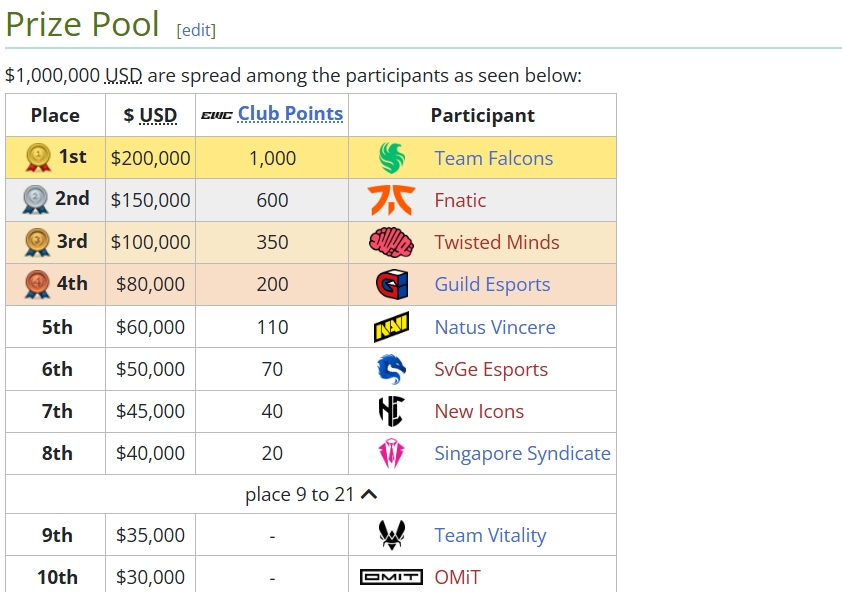842x592 pixels.
Task: Open the Team Falcons link
Action: (493, 158)
